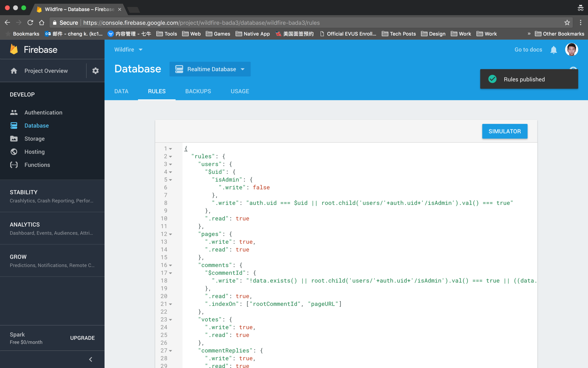Switch to the BACKUPS tab

198,91
